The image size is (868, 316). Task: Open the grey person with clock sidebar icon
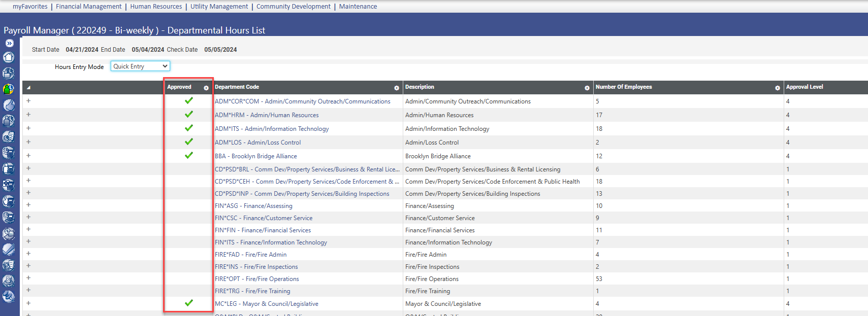coord(9,121)
